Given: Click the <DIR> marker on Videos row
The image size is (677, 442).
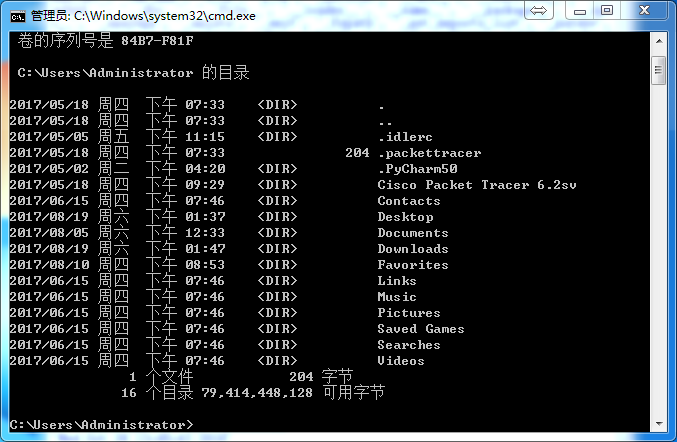Looking at the screenshot, I should coord(277,361).
